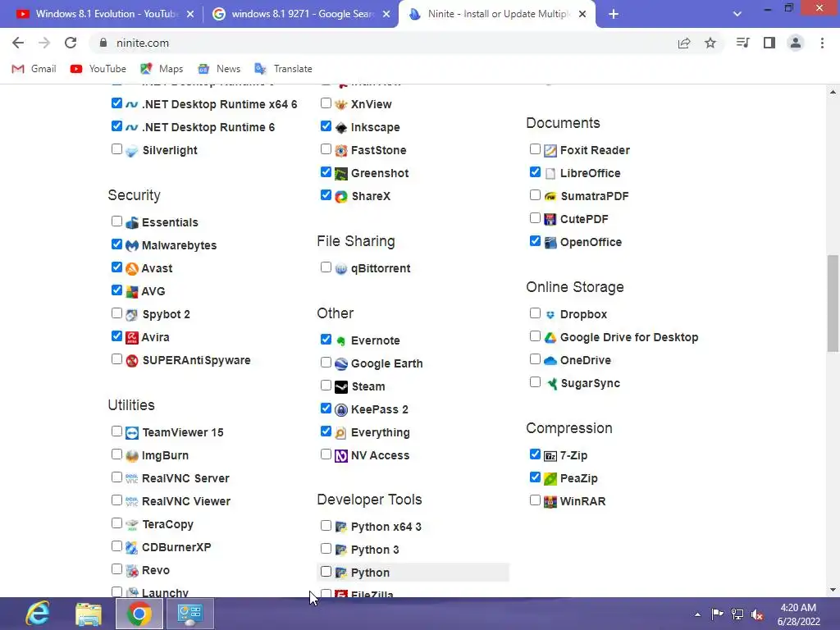Bookmark this page with the star icon

tap(710, 43)
